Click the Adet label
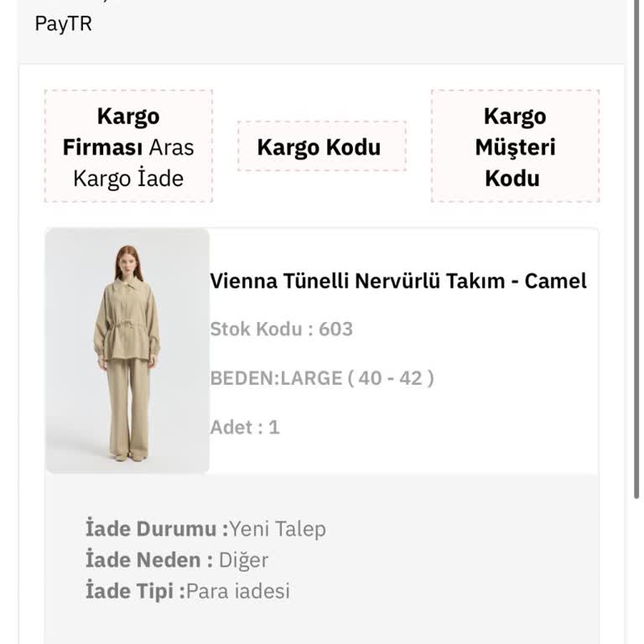Viewport: 644px width, 644px height. point(231,427)
